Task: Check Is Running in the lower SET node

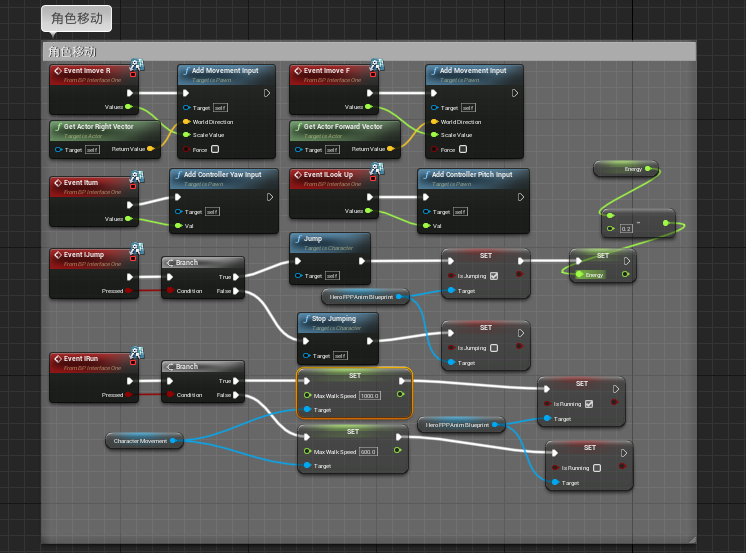Action: click(x=597, y=468)
